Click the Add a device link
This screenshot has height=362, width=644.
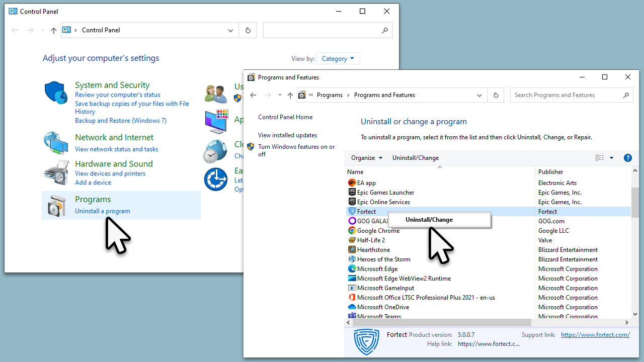93,183
